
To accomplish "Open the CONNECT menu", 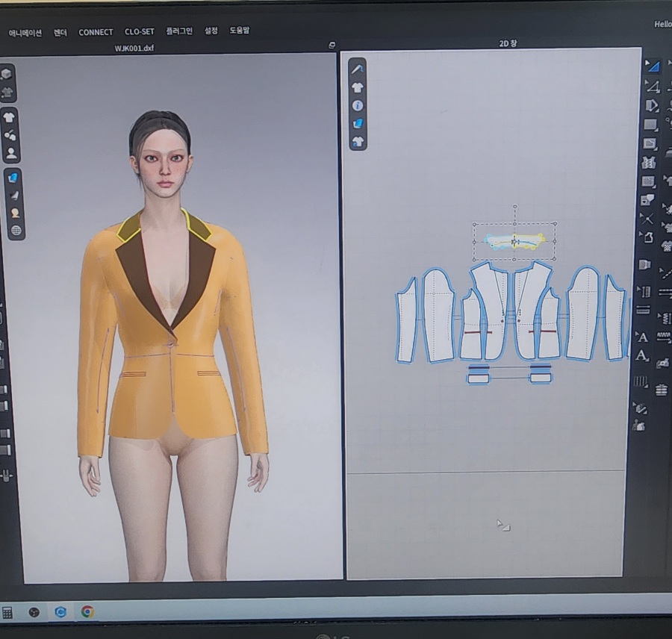I will [x=96, y=32].
